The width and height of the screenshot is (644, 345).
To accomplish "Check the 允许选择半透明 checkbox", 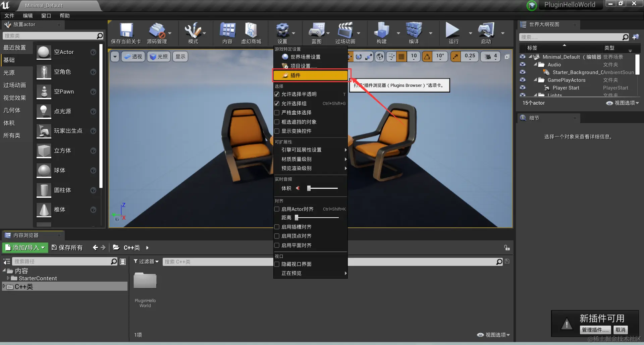I will tap(277, 94).
